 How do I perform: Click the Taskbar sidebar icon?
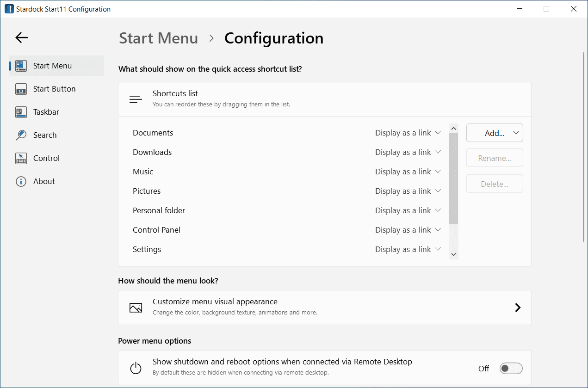(21, 112)
